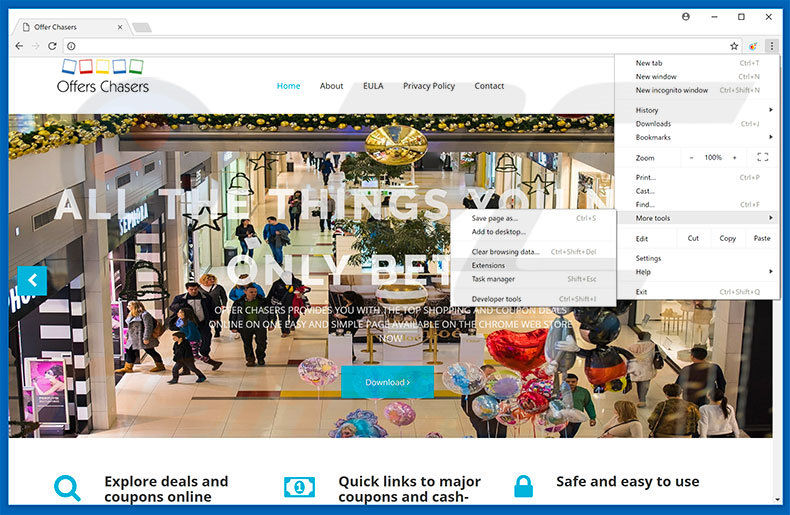Select the Offer Chasers browser tab

pyautogui.click(x=71, y=27)
